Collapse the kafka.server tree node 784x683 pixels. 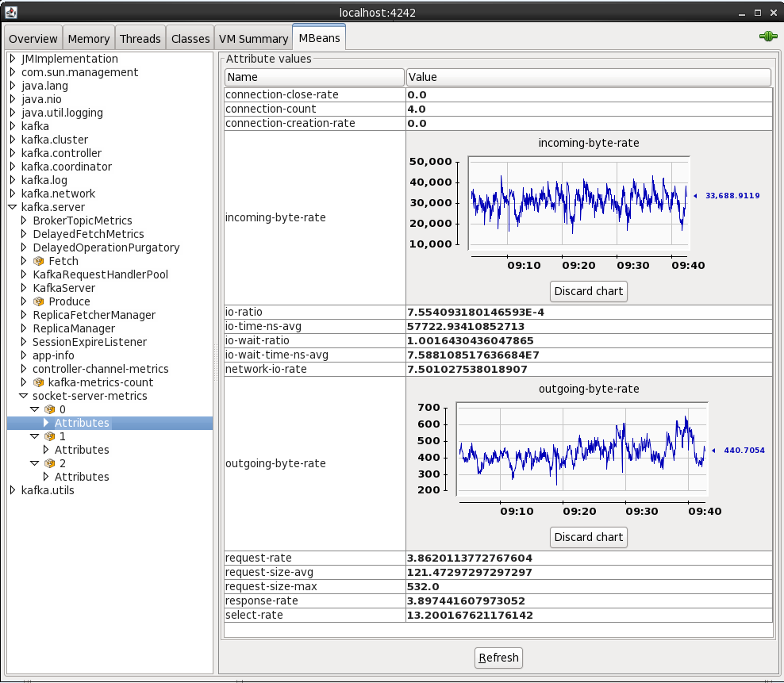click(x=12, y=207)
